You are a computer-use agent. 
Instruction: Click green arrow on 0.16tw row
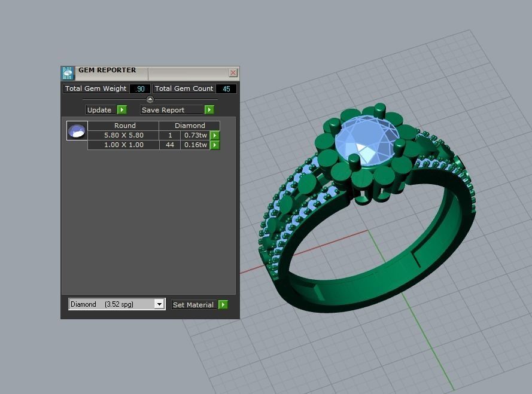pos(215,145)
